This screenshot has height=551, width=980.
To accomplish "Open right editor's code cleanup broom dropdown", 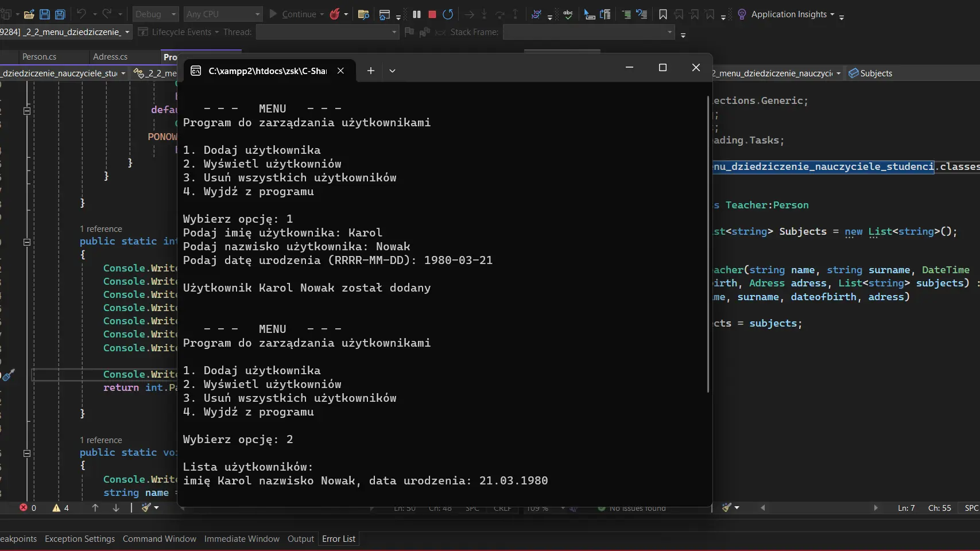I will [x=730, y=508].
